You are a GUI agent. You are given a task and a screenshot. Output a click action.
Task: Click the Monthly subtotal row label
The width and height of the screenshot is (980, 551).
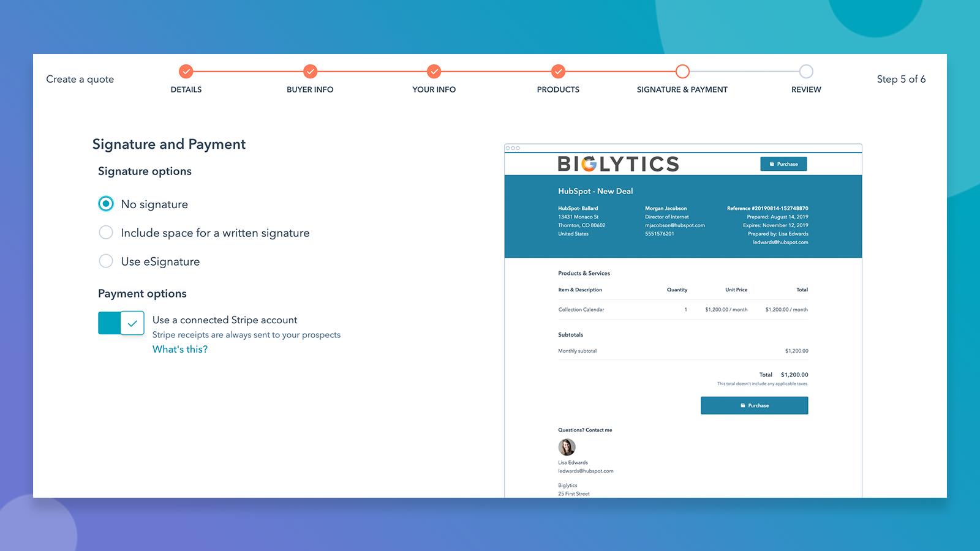(x=578, y=351)
